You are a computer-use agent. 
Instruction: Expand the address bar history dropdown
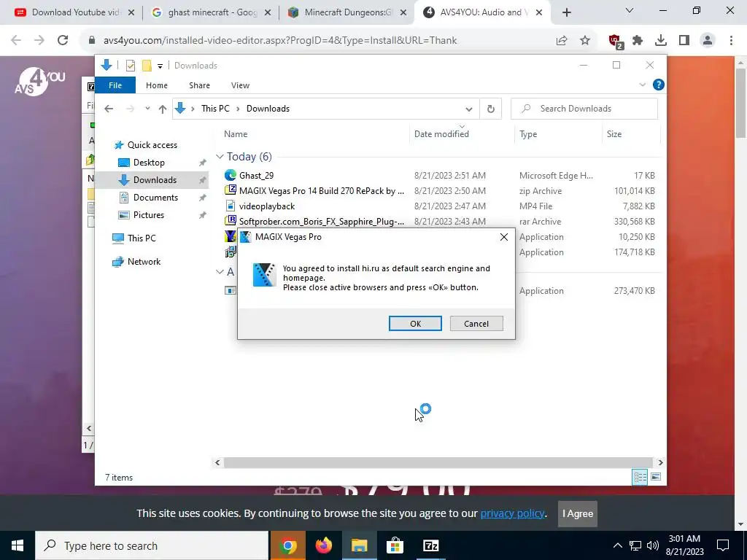point(469,109)
